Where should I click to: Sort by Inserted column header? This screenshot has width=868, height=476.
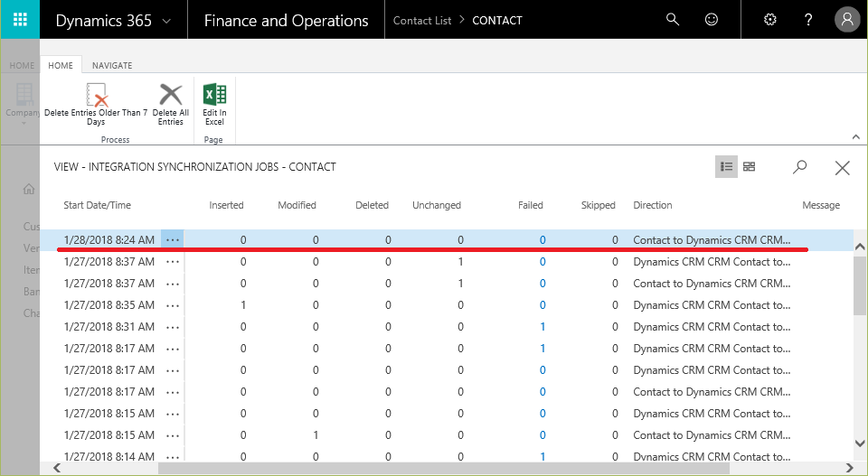(226, 205)
